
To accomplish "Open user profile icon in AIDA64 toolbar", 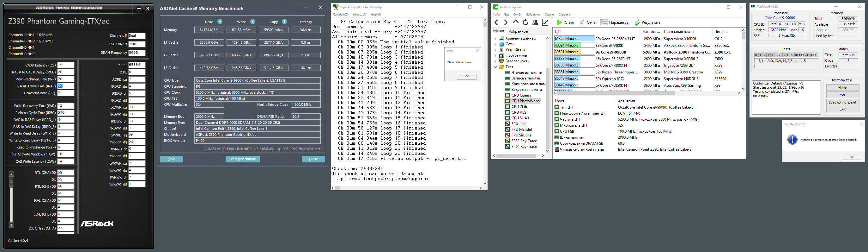I will (535, 22).
